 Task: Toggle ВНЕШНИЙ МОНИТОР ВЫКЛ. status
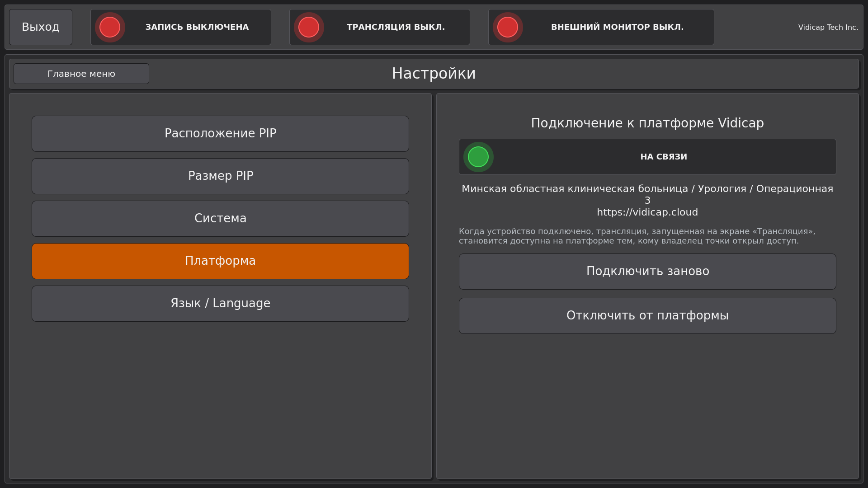[x=601, y=27]
